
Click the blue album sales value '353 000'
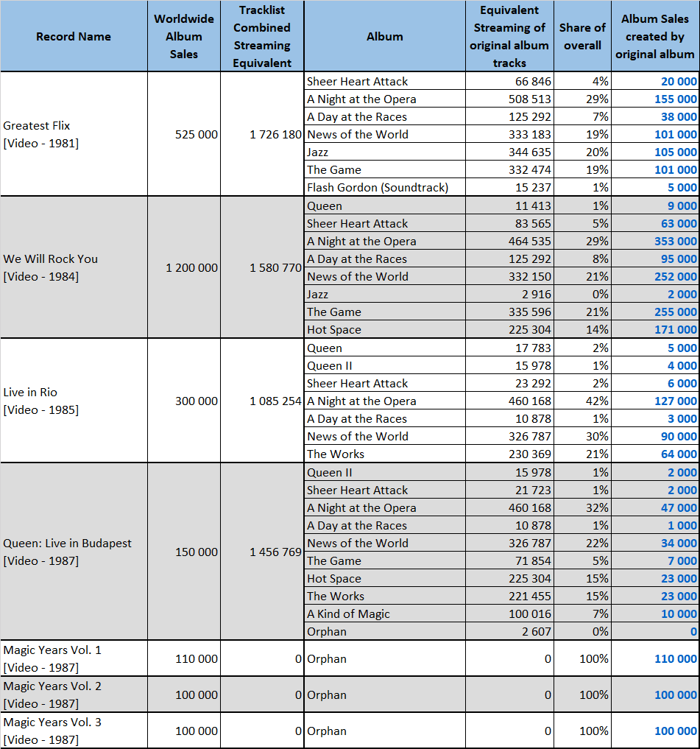click(x=676, y=242)
